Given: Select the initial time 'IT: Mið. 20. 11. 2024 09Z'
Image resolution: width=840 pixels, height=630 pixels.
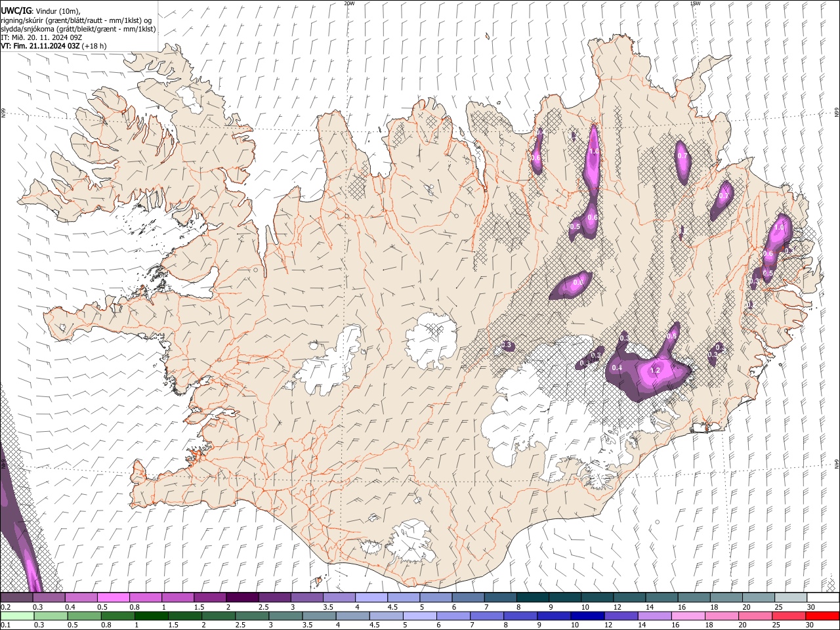Looking at the screenshot, I should click(x=41, y=37).
